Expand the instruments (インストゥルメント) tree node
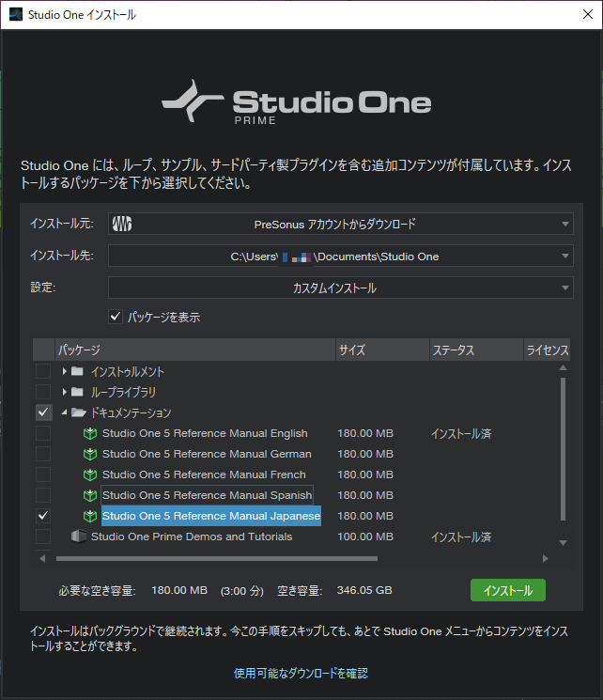Screen dimensions: 603x700 [x=64, y=371]
